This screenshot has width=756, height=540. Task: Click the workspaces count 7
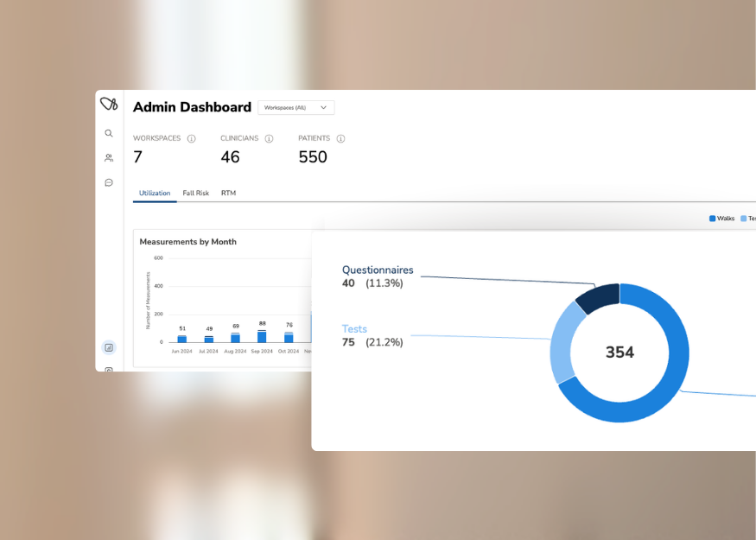click(138, 156)
